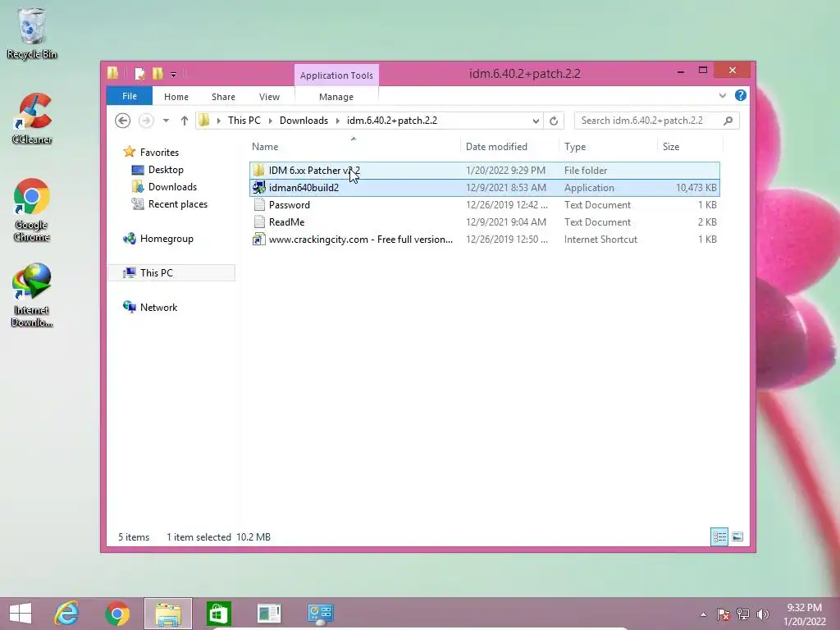Click the Action Center flag icon

point(723,614)
